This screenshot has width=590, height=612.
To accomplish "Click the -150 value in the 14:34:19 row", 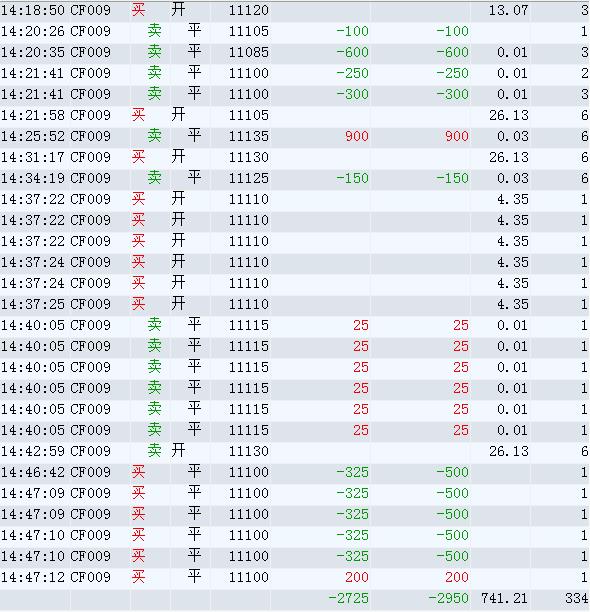I will point(353,178).
